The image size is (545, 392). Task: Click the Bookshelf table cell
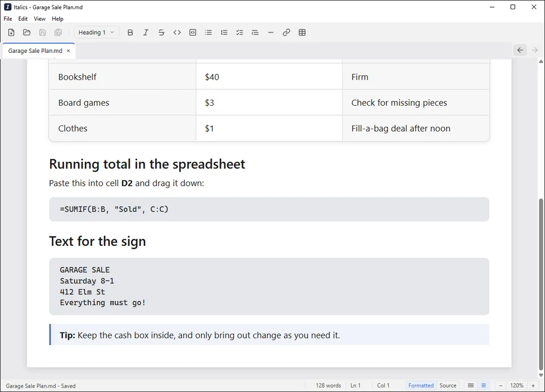click(x=123, y=77)
